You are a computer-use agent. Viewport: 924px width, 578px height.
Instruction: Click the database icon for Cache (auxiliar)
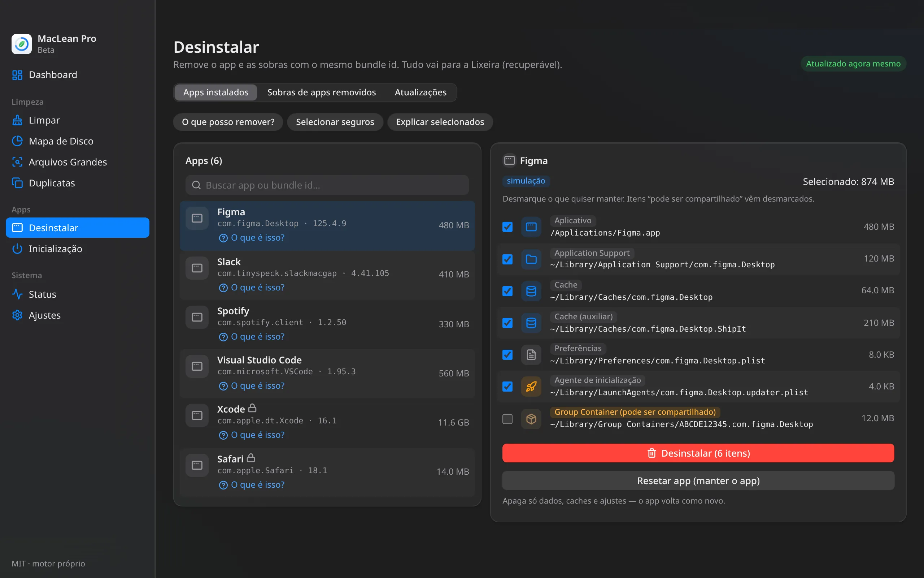531,323
